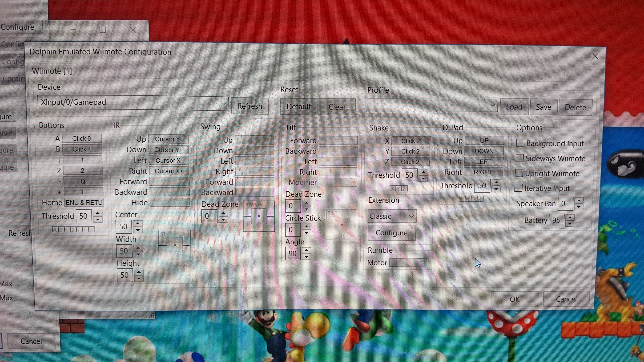This screenshot has height=362, width=644.
Task: Enable the Iterative Input checkbox
Action: (x=518, y=188)
